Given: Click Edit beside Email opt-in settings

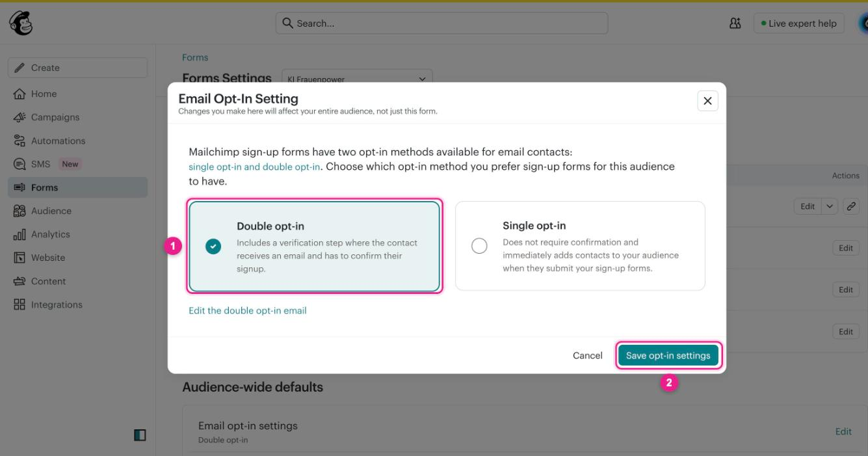Looking at the screenshot, I should pyautogui.click(x=843, y=431).
